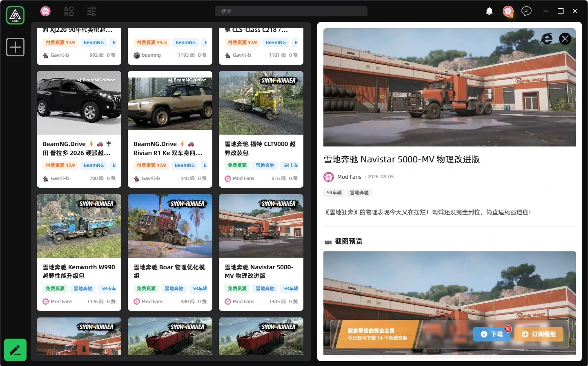Screen dimensions: 588x366
Task: Open the green edit pencil button
Action: 15,350
